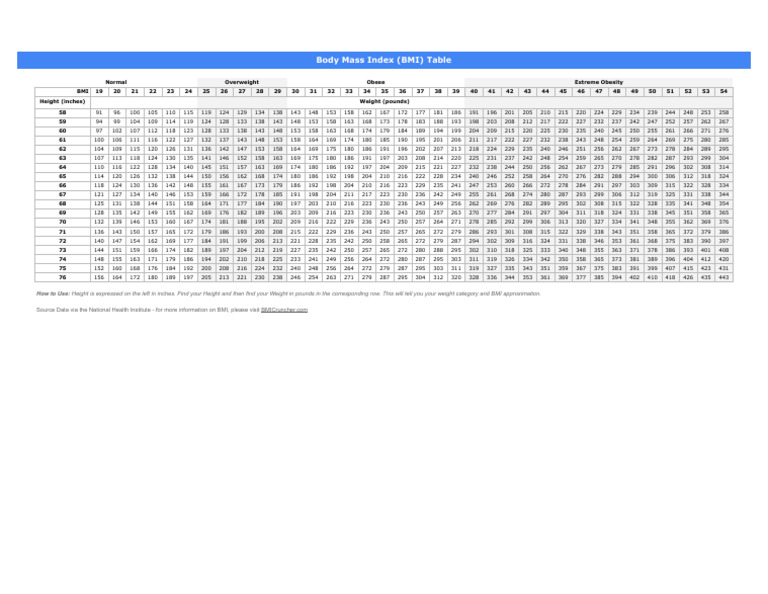Select weight 294 at height 72, BMI 40
Viewport: 768px width, 594px height.
tap(474, 241)
